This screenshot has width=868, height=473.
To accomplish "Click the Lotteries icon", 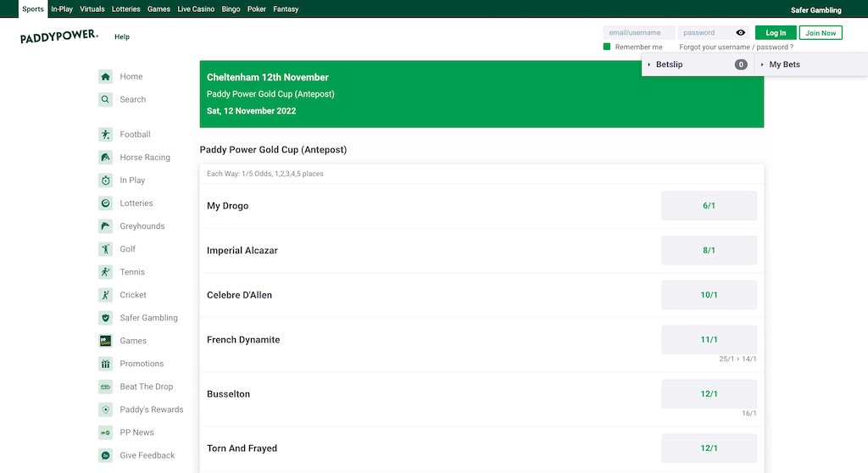I will (105, 203).
